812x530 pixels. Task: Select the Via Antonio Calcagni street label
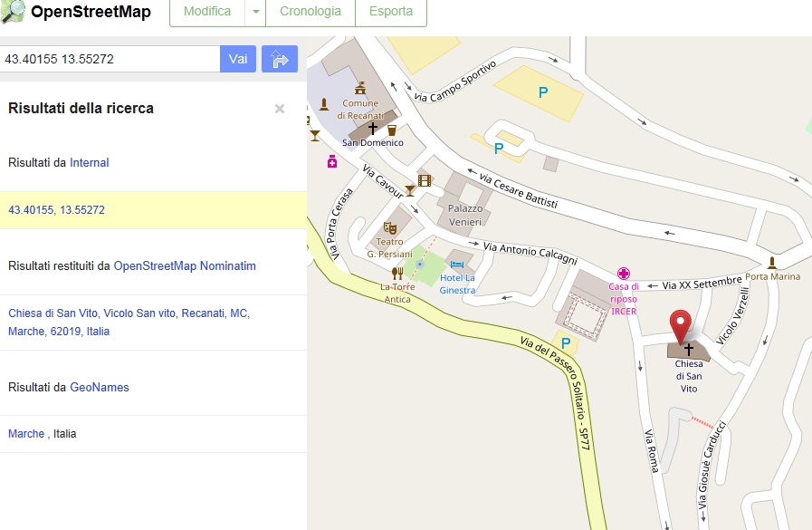click(530, 253)
